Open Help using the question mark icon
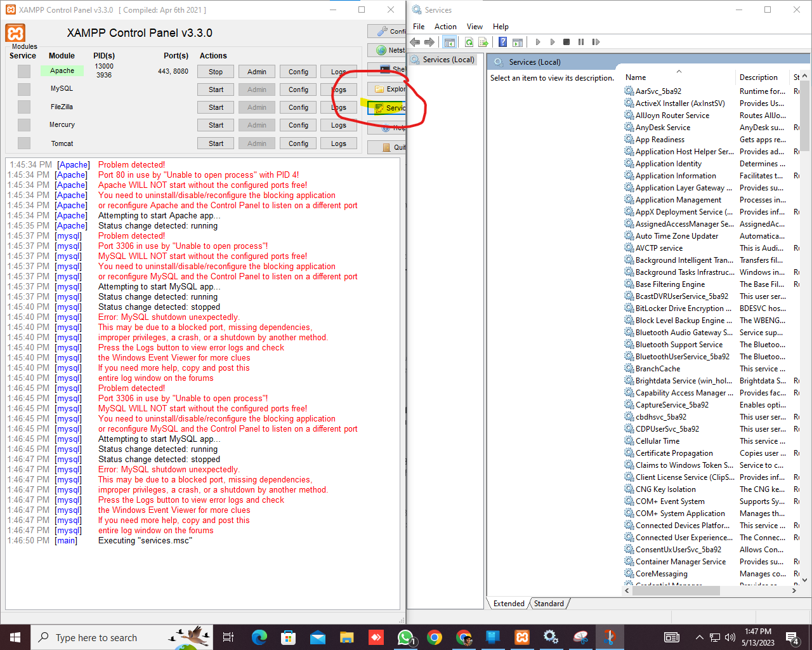Screen dimensions: 812x650 coord(502,42)
